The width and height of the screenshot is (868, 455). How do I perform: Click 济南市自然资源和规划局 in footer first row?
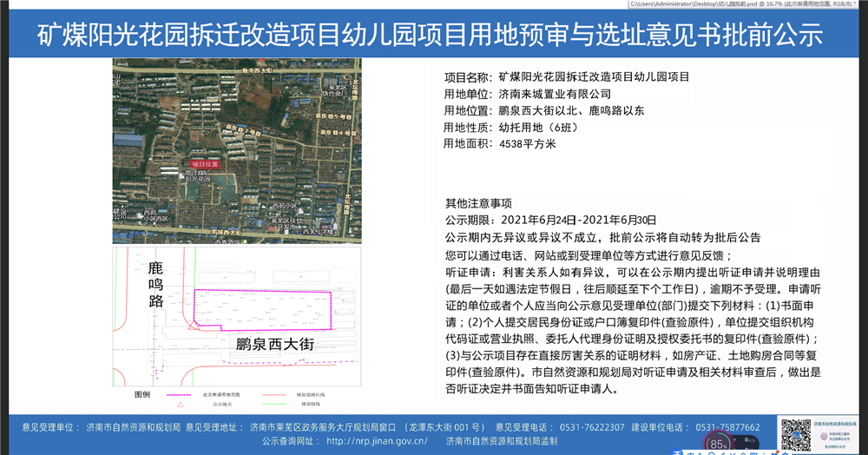(x=134, y=427)
